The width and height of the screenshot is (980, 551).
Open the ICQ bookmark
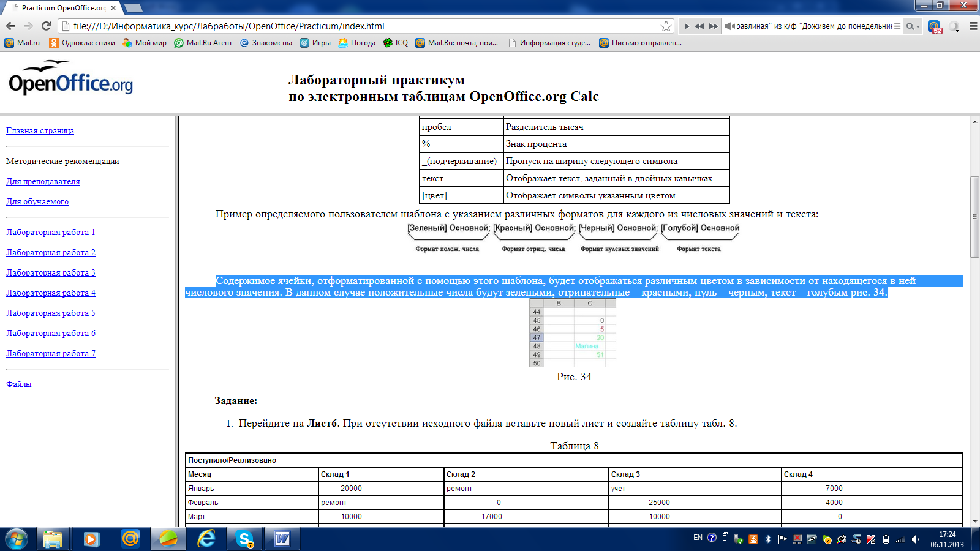(395, 43)
